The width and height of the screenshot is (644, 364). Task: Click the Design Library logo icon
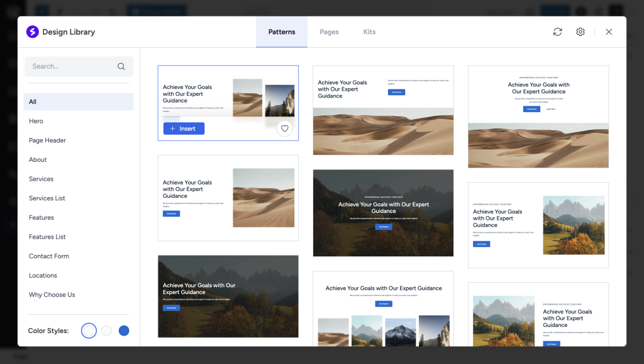click(x=33, y=32)
